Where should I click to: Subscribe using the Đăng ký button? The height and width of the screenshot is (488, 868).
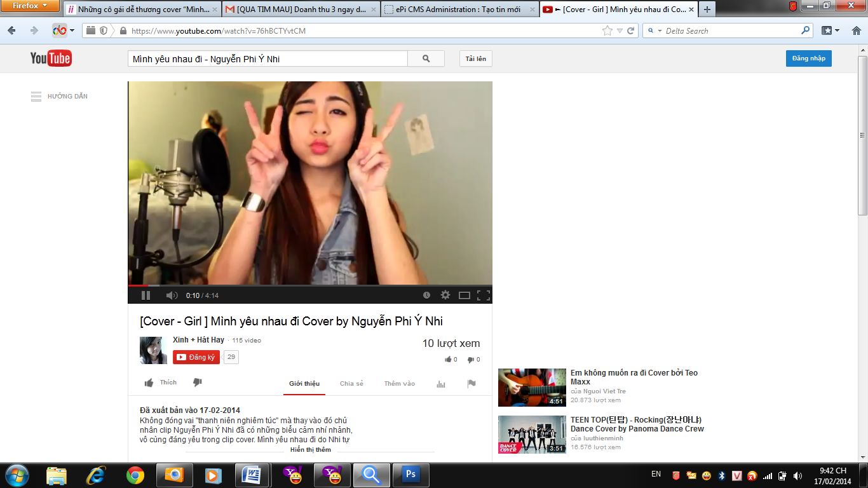point(196,357)
